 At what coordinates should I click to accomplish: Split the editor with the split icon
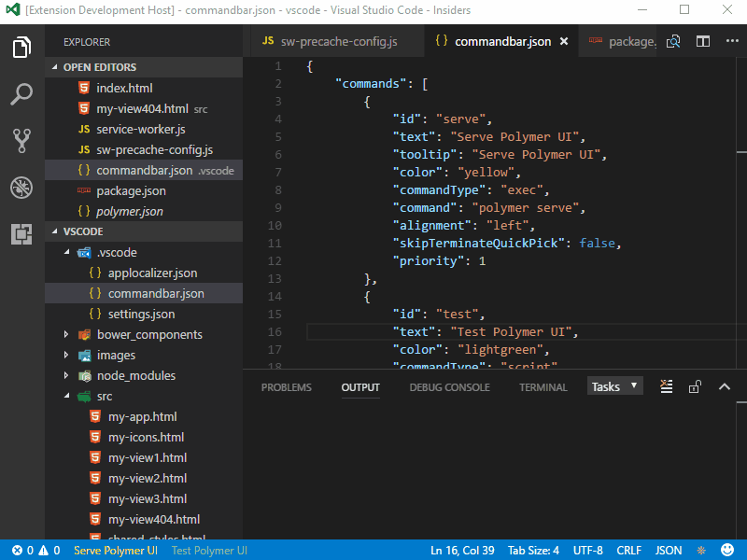(x=703, y=41)
